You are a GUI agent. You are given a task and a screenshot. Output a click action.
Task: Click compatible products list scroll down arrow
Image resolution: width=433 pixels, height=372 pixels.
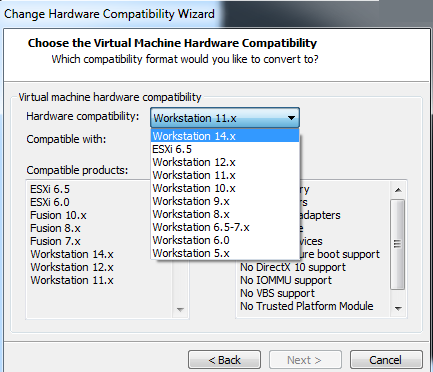pyautogui.click(x=180, y=309)
